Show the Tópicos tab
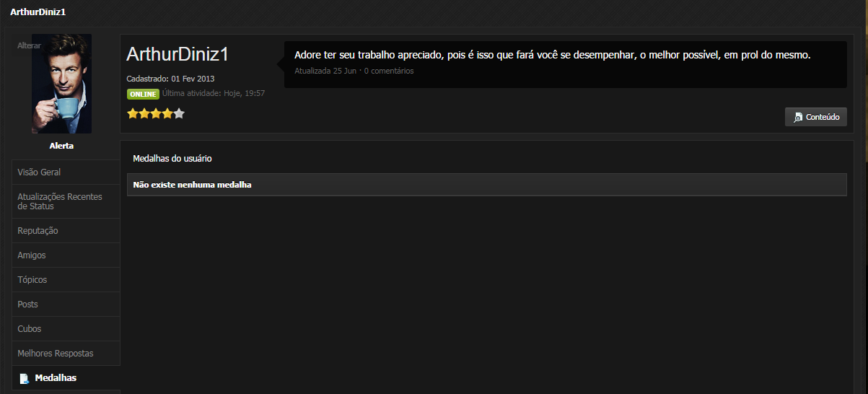Viewport: 868px width, 394px height. click(66, 280)
